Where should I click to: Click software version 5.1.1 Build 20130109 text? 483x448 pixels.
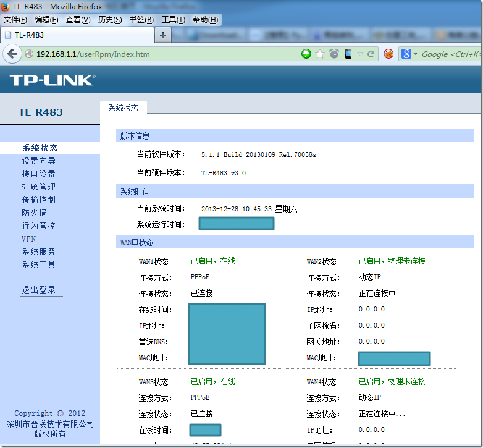[259, 154]
